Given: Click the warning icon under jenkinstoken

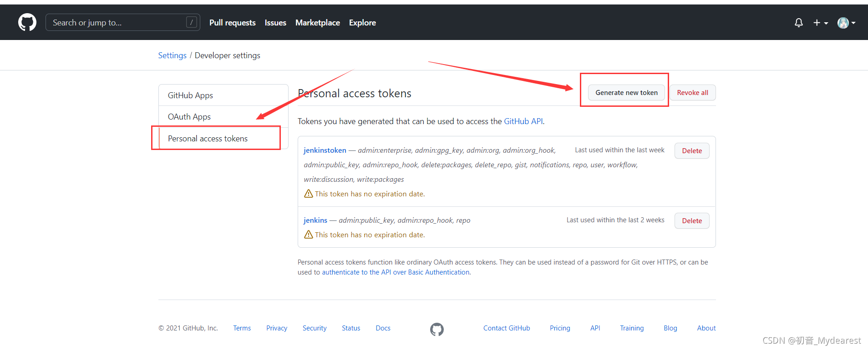Looking at the screenshot, I should pyautogui.click(x=309, y=194).
